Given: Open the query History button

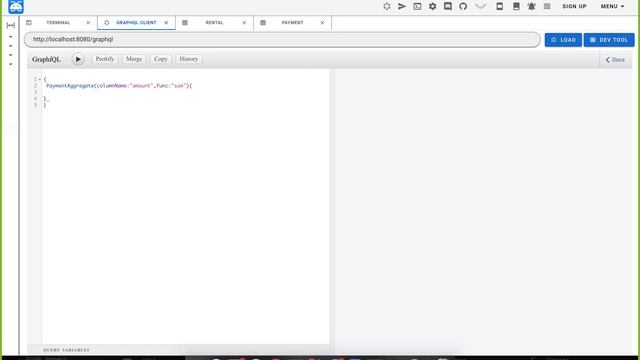Looking at the screenshot, I should click(189, 59).
